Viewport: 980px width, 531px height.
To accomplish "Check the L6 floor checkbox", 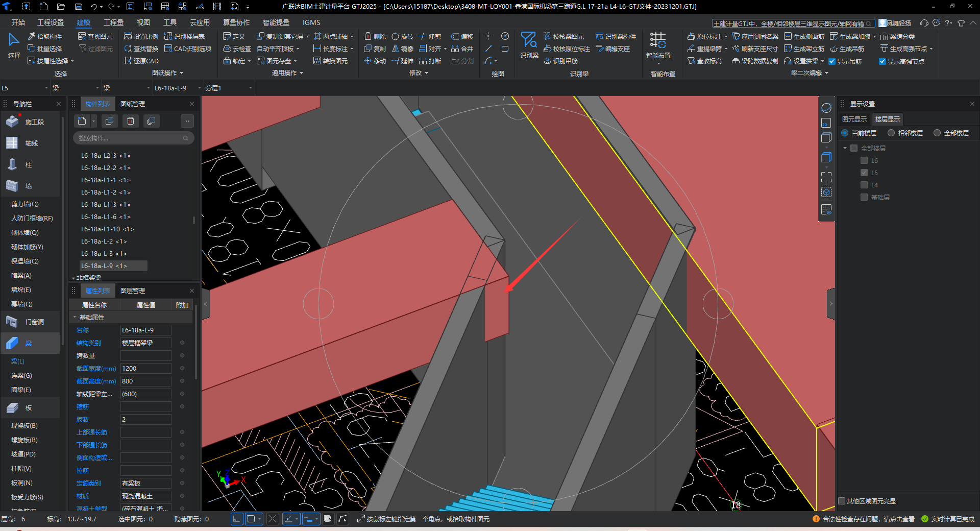I will click(864, 160).
